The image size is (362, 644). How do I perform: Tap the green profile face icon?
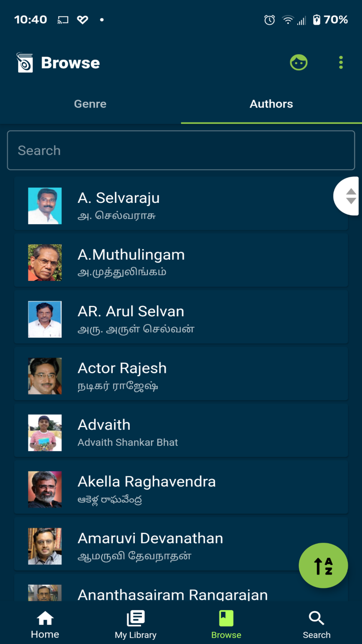coord(298,63)
